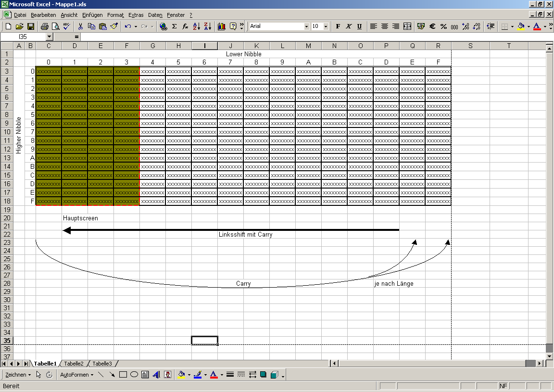Toggle the Select Objects pointer tool

click(38, 375)
